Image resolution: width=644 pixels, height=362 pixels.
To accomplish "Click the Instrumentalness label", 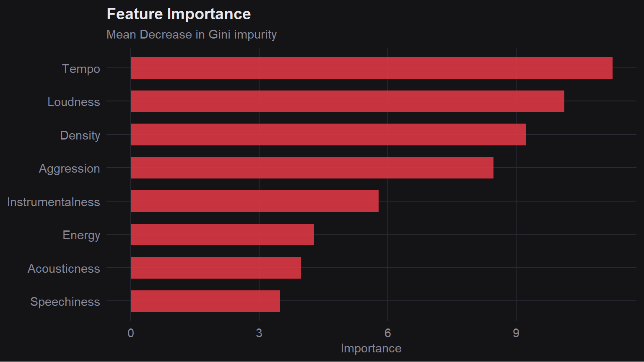I will coord(54,202).
